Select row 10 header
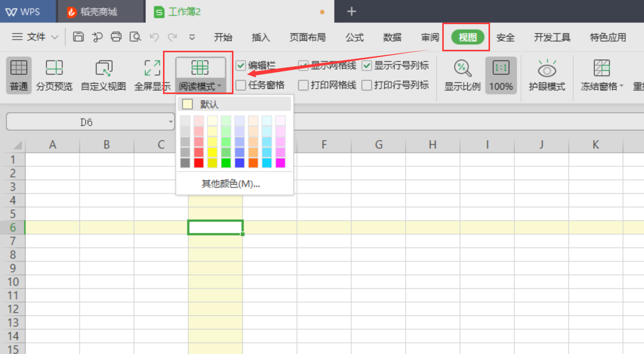The width and height of the screenshot is (644, 354). pyautogui.click(x=13, y=282)
